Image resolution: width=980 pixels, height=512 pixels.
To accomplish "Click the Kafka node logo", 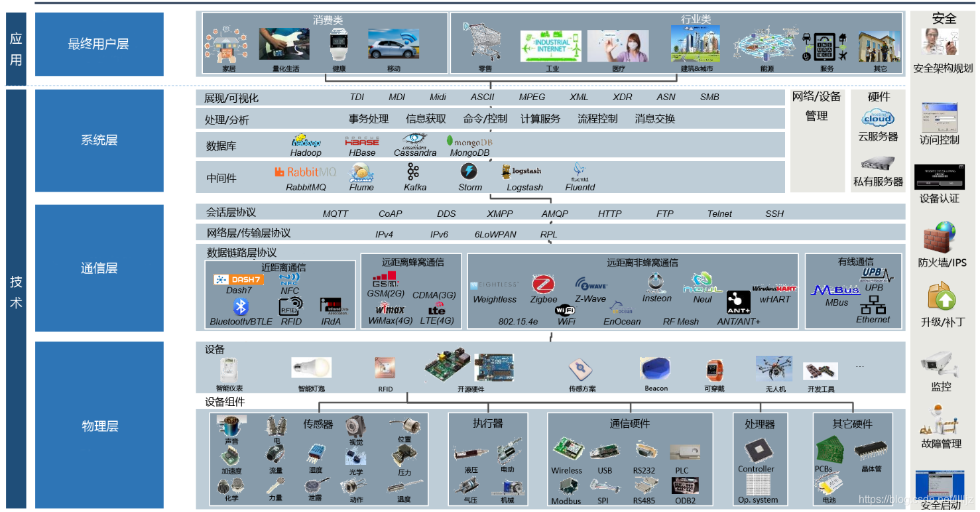I will click(x=414, y=172).
